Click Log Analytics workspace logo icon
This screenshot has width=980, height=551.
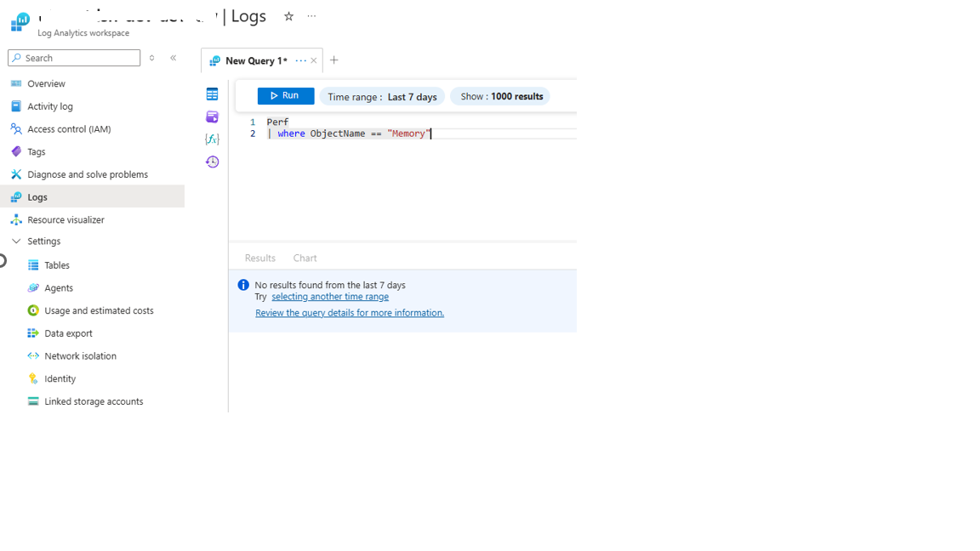pyautogui.click(x=20, y=22)
